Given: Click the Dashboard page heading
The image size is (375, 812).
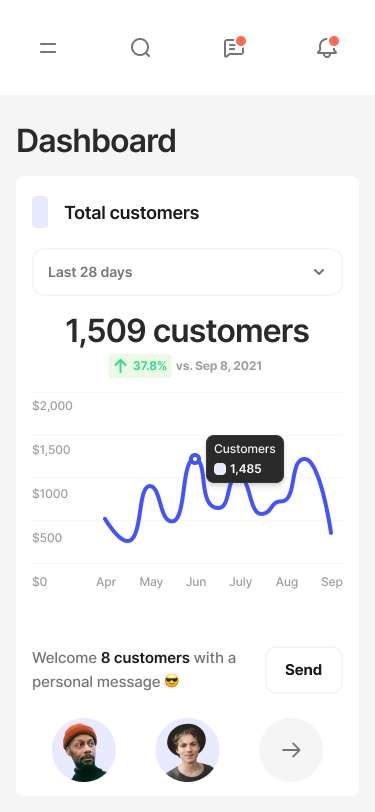Looking at the screenshot, I should point(96,141).
